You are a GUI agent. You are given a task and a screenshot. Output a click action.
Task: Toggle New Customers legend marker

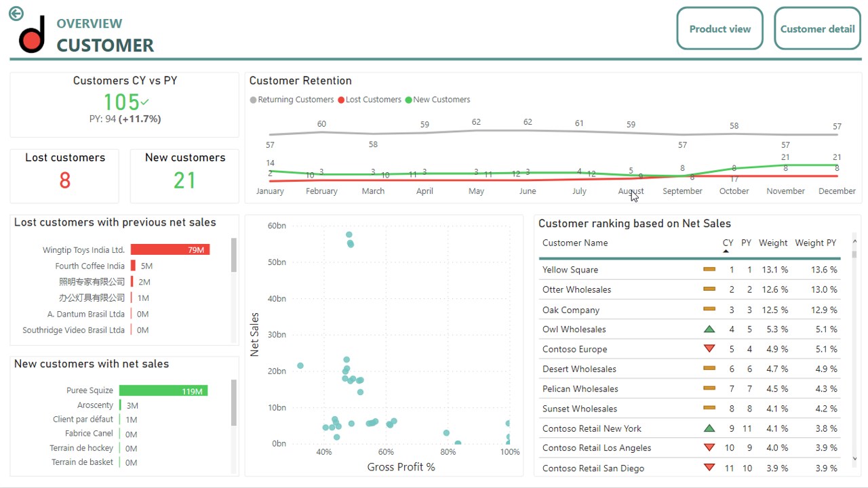point(409,100)
